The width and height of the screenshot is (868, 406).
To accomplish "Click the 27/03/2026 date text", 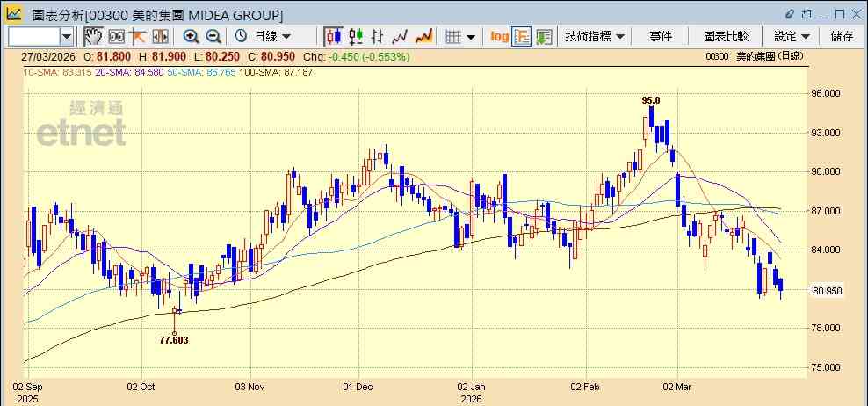I will point(49,56).
